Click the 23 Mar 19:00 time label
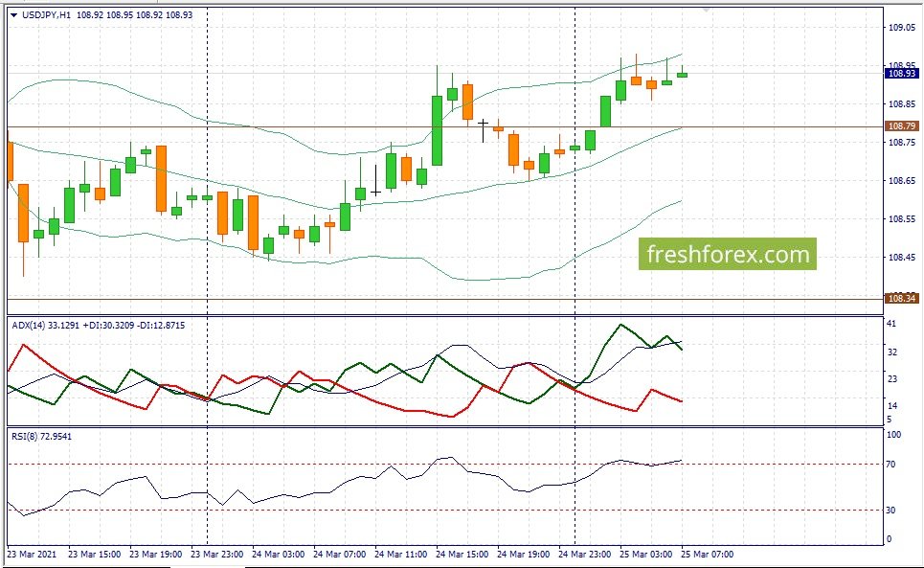 click(x=155, y=555)
